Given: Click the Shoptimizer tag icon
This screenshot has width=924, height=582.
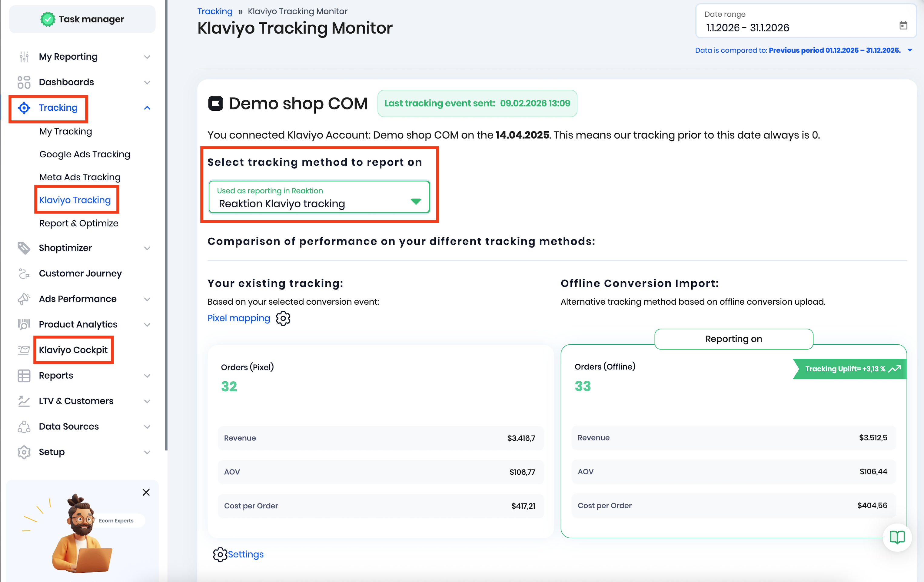Looking at the screenshot, I should [24, 248].
